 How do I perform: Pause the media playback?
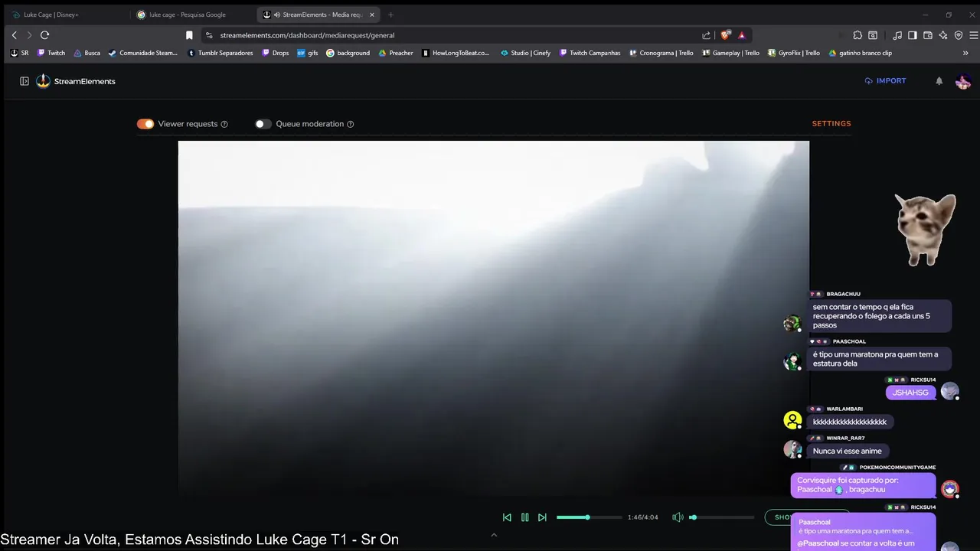pos(524,517)
